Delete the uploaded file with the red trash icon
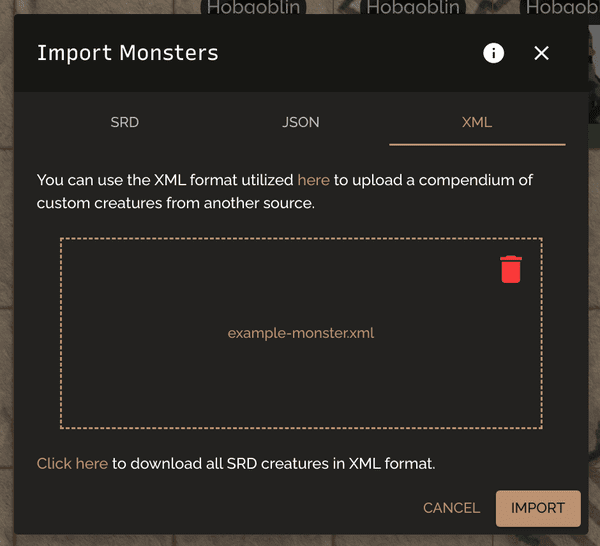 pyautogui.click(x=511, y=269)
